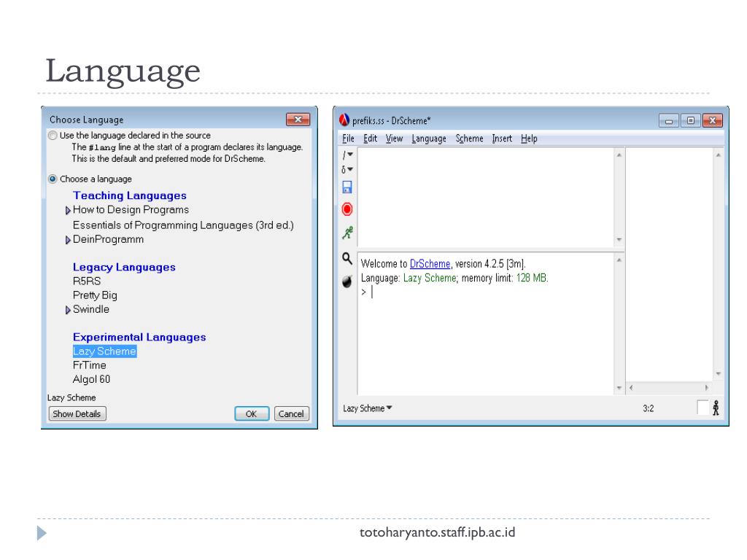Click the right panel horizontal scroll-left arrow
The height and width of the screenshot is (560, 747).
(631, 388)
